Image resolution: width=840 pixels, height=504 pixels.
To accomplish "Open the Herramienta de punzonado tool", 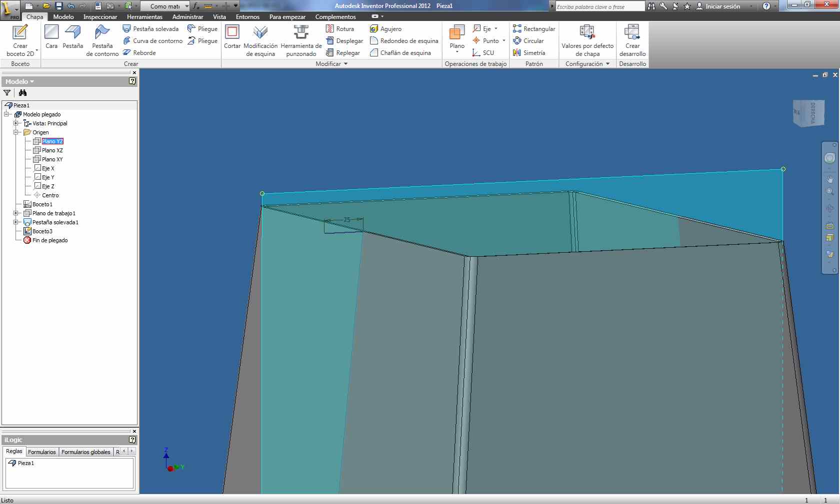I will point(301,40).
